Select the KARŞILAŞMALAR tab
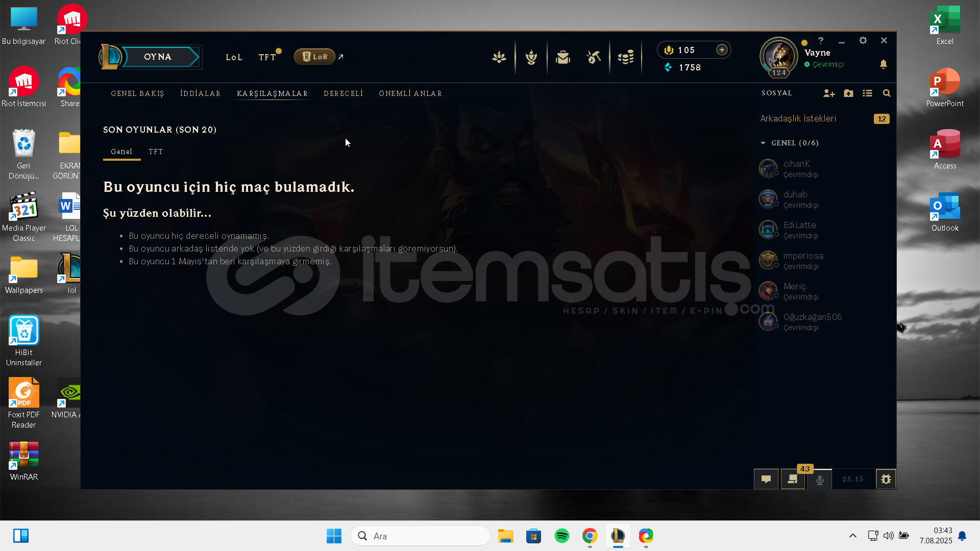Image resolution: width=980 pixels, height=551 pixels. click(273, 93)
